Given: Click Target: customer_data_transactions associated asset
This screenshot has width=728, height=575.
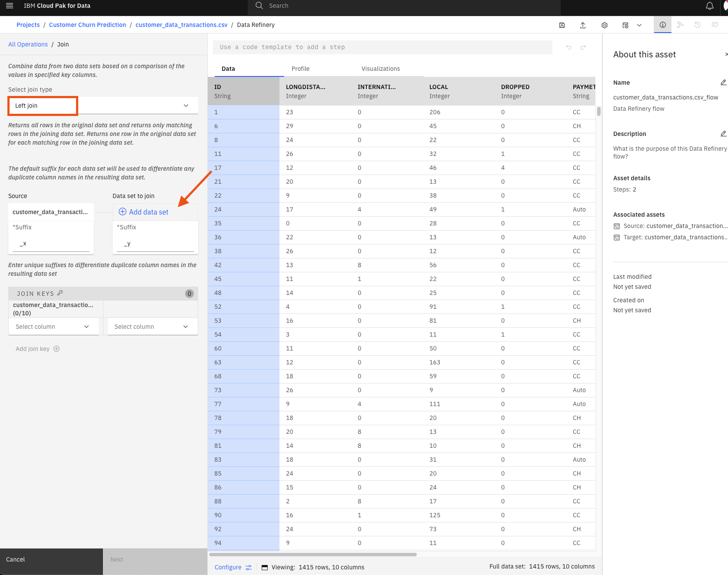Looking at the screenshot, I should 675,238.
